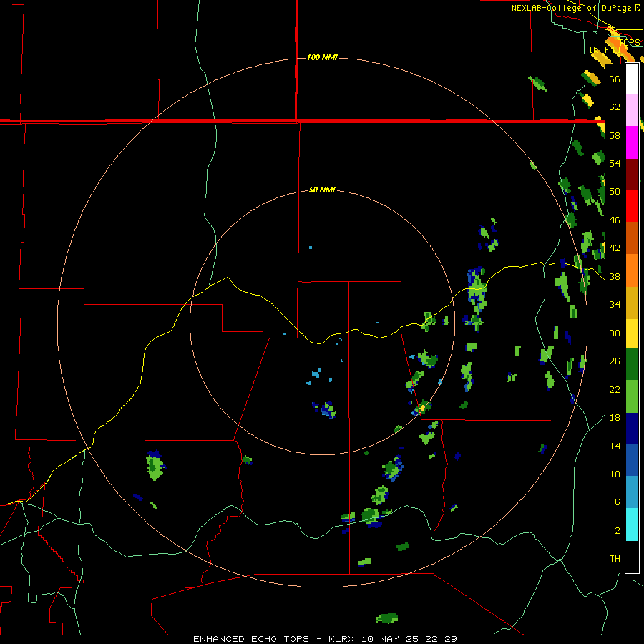Pick the magenta legend swatch
Image resolution: width=644 pixels, height=644 pixels.
click(x=632, y=142)
